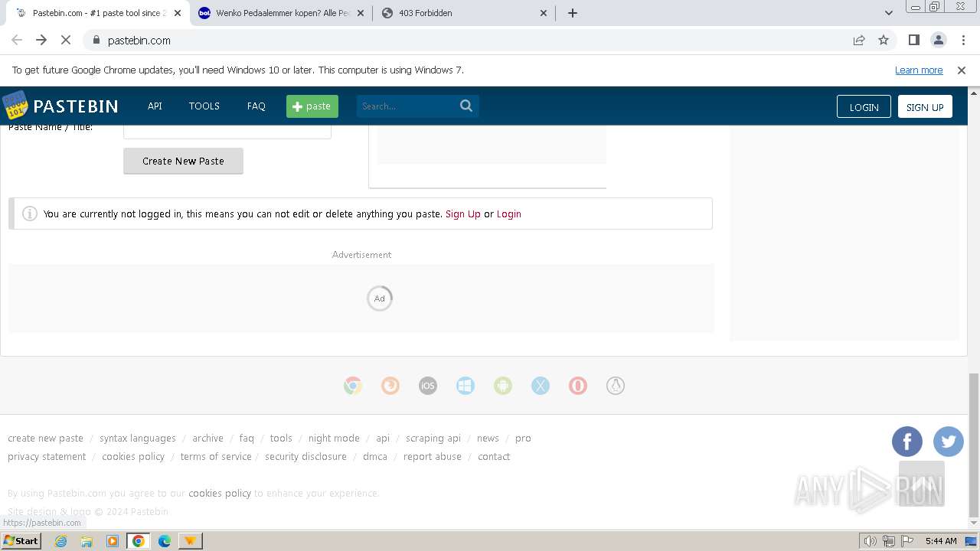Open Microsoft Edge from taskbar
The height and width of the screenshot is (551, 980).
[164, 541]
